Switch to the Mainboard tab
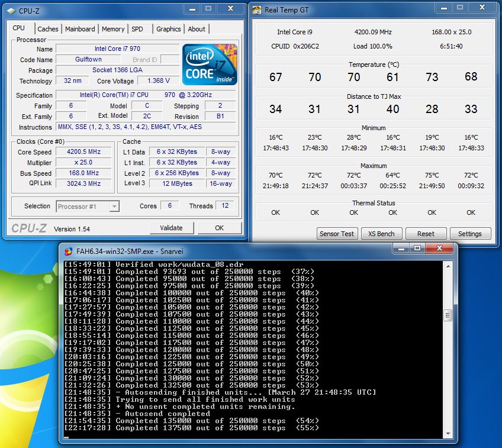The width and height of the screenshot is (502, 448). [x=80, y=29]
